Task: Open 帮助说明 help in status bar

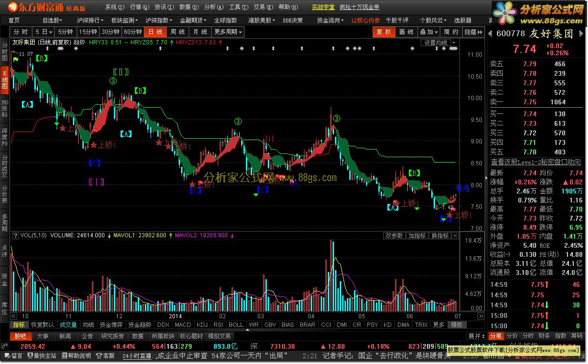Action: [x=75, y=355]
